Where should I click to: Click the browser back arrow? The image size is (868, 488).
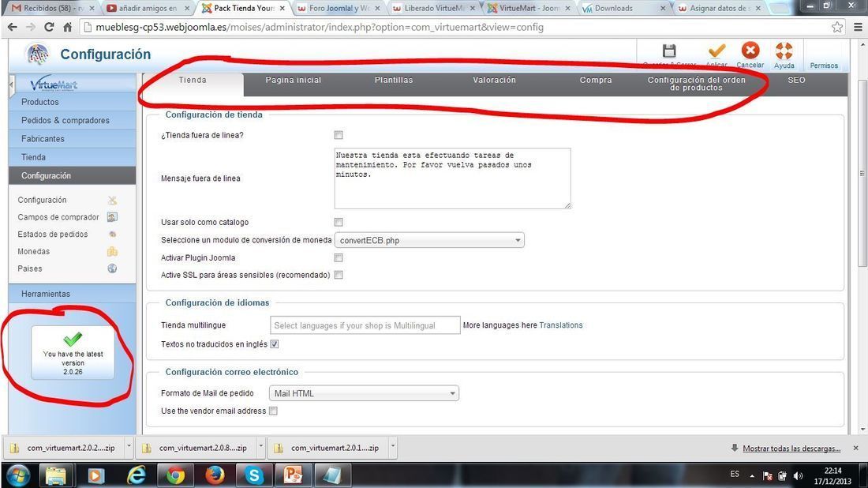[x=13, y=27]
